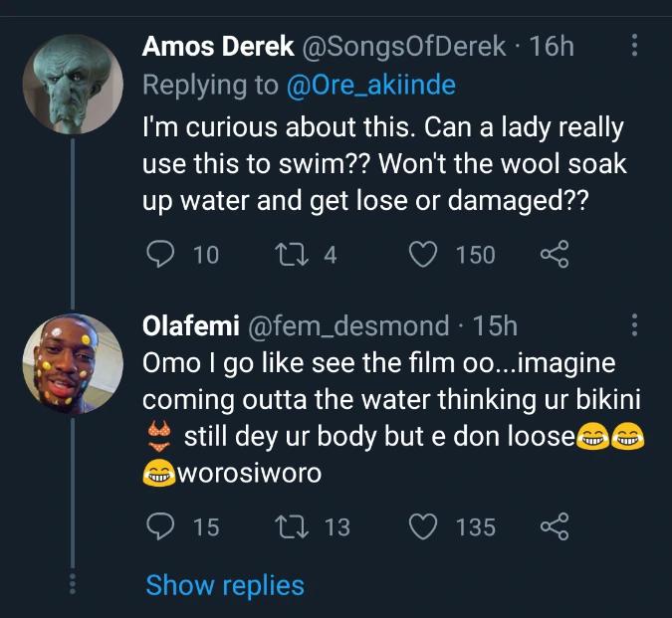Share Amos Derek's tweet
The height and width of the screenshot is (618, 672).
pyautogui.click(x=555, y=255)
